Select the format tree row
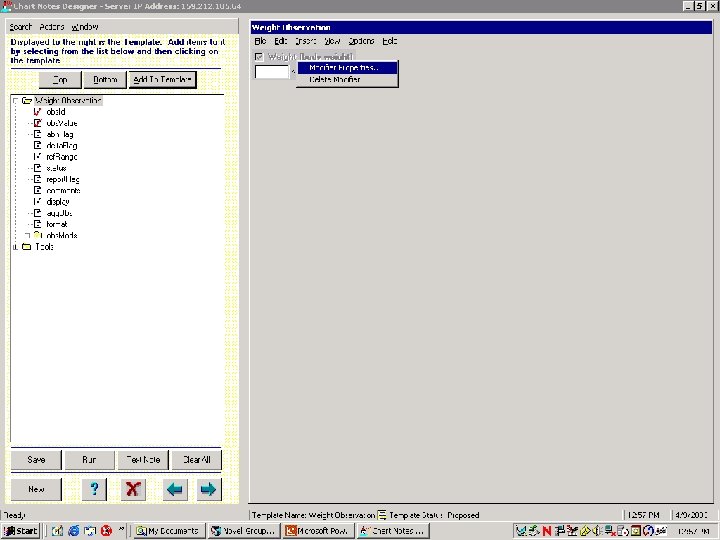 pyautogui.click(x=57, y=224)
